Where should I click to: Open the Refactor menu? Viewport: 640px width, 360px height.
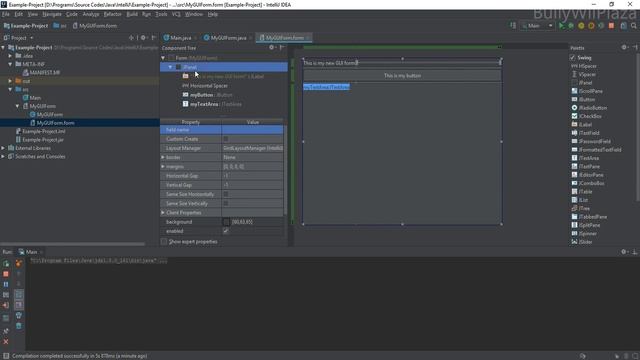112,14
